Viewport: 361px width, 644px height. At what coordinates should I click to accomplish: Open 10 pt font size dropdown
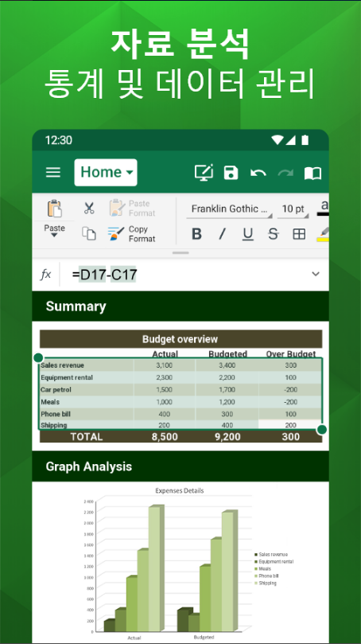pos(293,209)
